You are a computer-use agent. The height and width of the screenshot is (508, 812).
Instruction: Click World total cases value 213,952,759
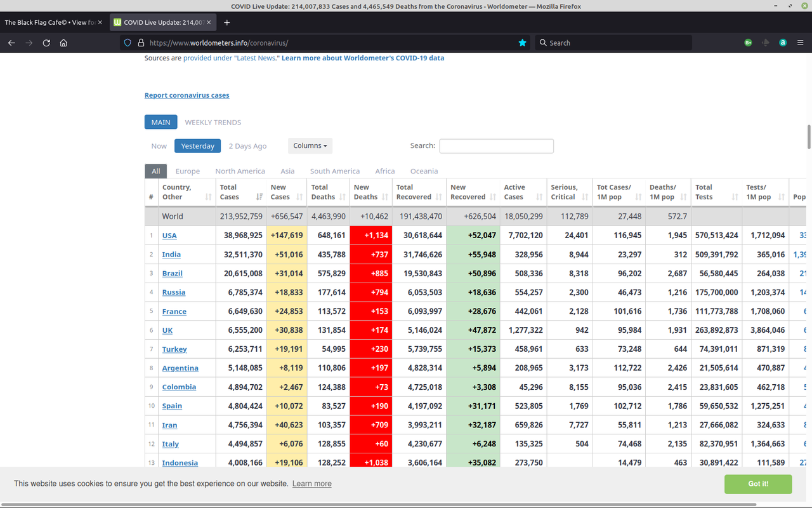[241, 217]
